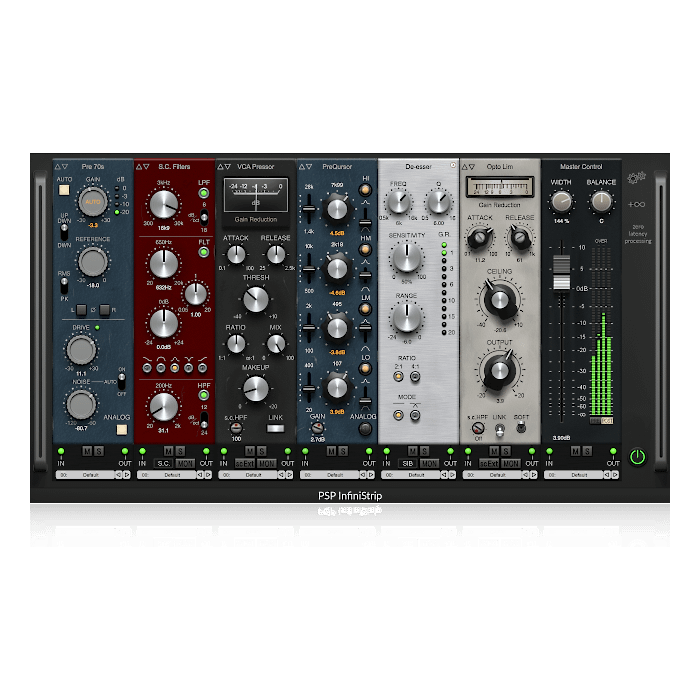Open the VCA Pressor Default preset selector

click(255, 475)
